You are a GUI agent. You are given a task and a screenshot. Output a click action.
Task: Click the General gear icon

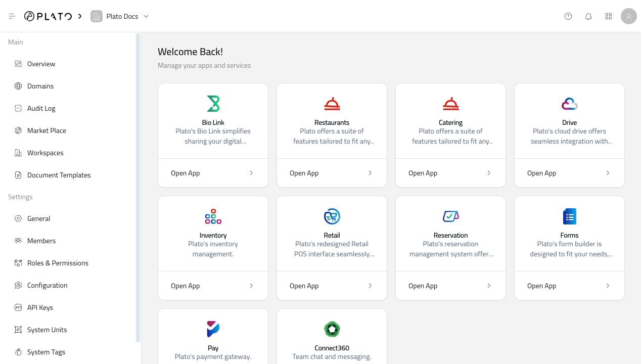click(18, 218)
